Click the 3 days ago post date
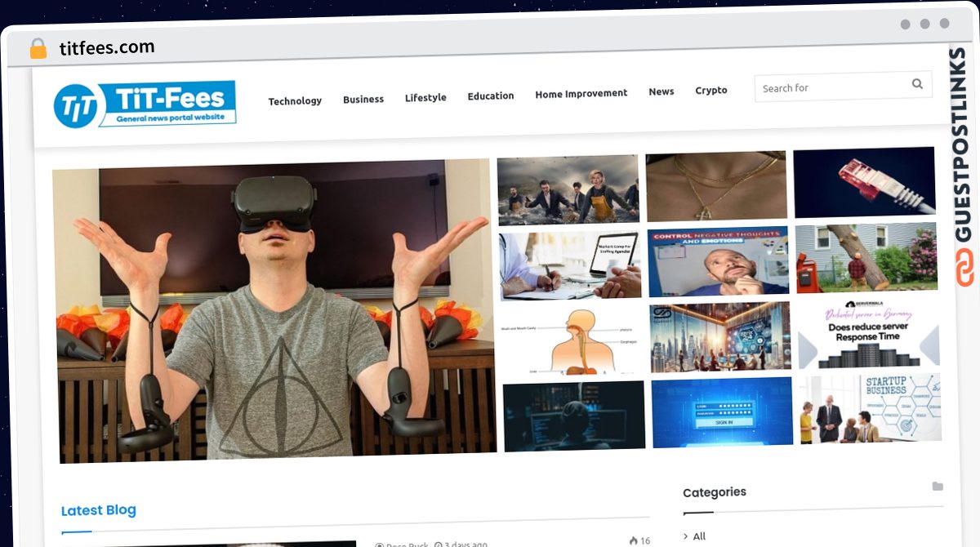This screenshot has width=980, height=547. [465, 545]
